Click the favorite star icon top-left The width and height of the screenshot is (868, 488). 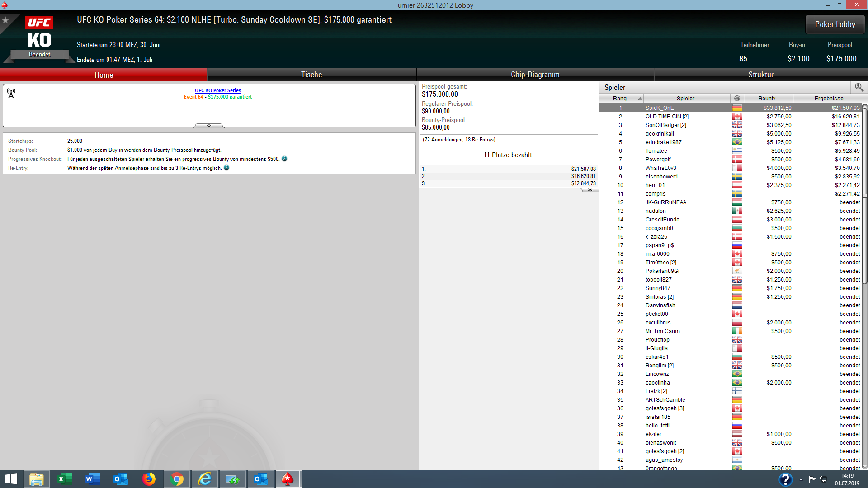pos(5,20)
